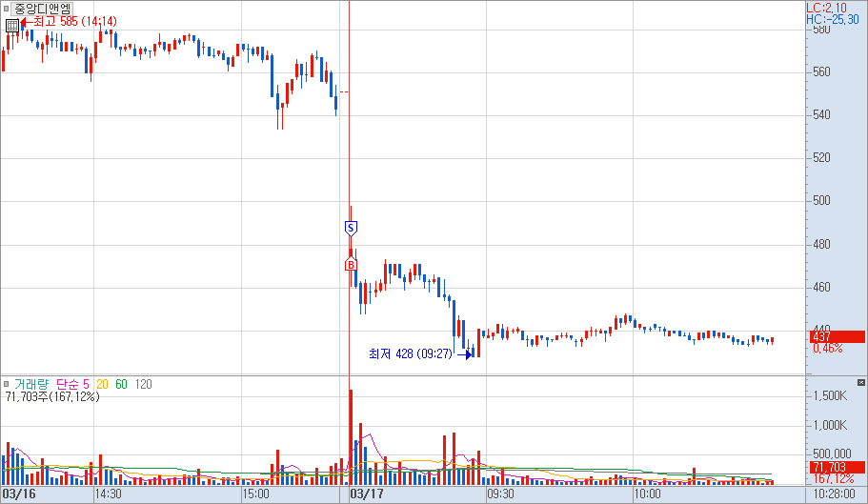868x504 pixels.
Task: Click the 03/16 date label on time axis
Action: tap(19, 494)
